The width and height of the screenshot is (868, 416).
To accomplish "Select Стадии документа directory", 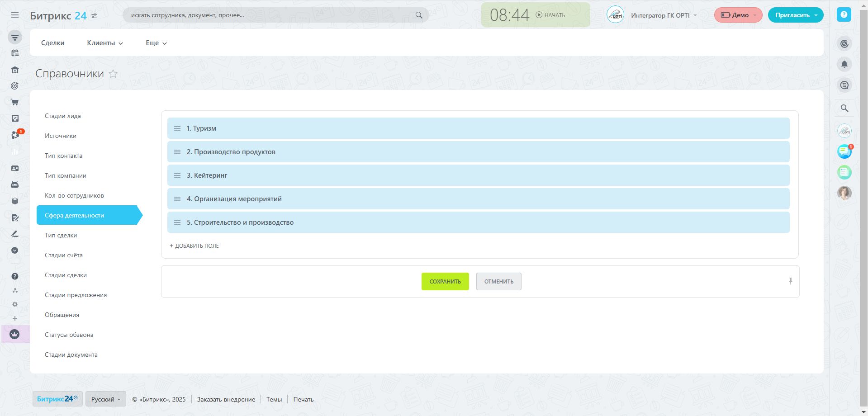I will coord(71,355).
